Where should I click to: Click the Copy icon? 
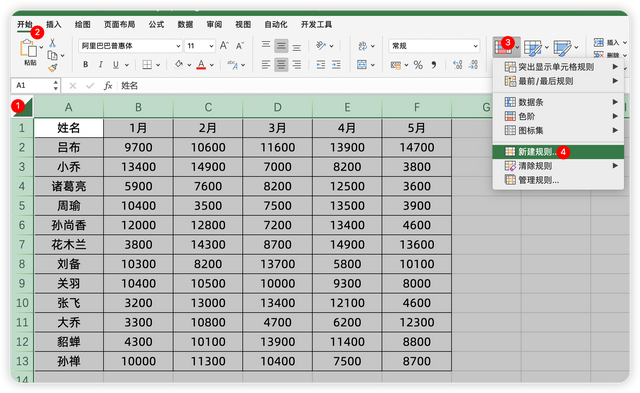52,55
